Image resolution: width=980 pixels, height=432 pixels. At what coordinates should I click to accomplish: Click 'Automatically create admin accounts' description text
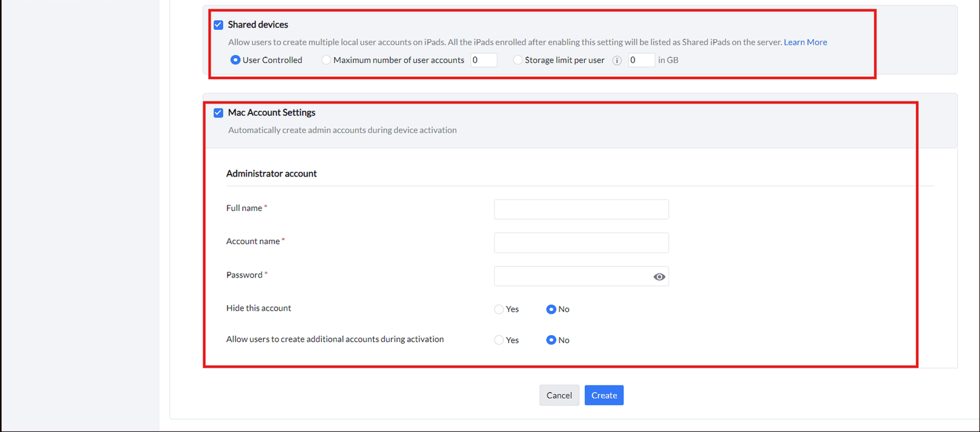click(x=342, y=130)
